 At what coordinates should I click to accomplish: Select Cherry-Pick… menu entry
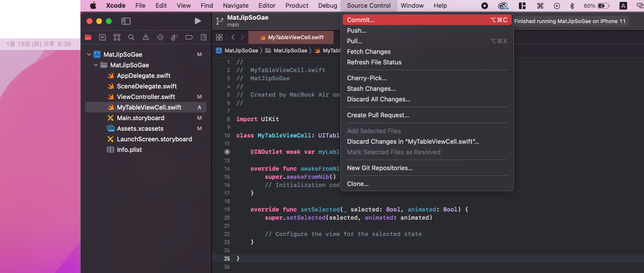[x=427, y=78]
